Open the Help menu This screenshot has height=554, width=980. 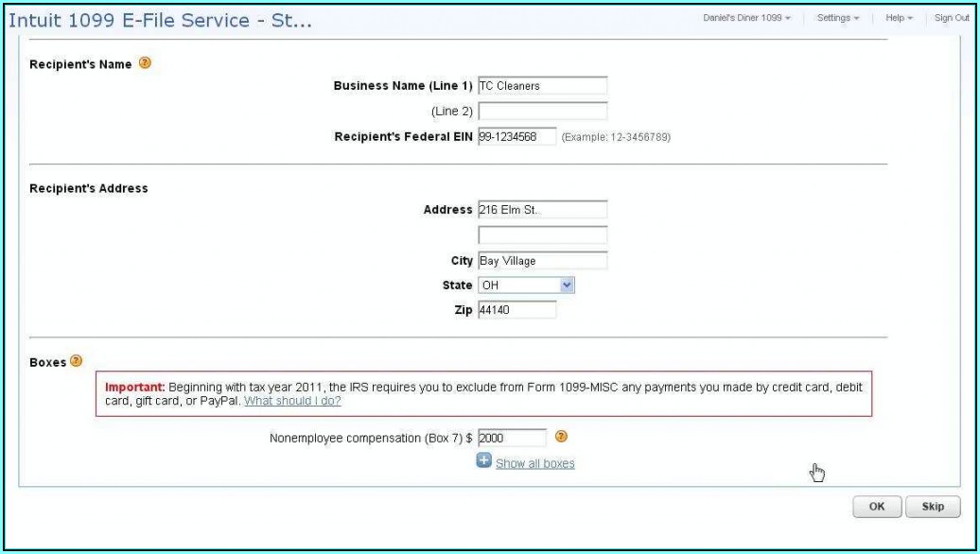pyautogui.click(x=899, y=18)
